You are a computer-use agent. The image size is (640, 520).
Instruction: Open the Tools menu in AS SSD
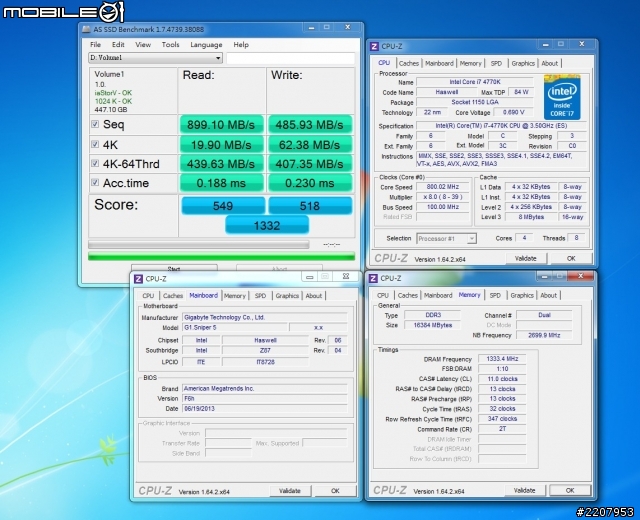[x=170, y=44]
